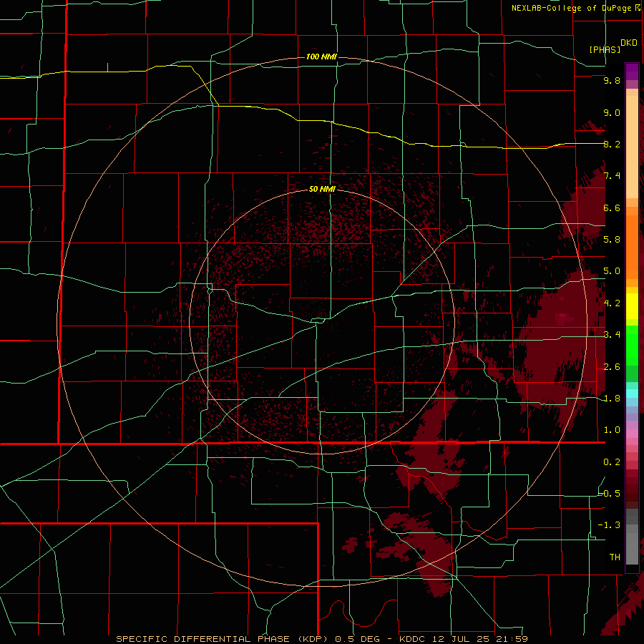Click the 12 JUL 25 date text

tap(462, 639)
